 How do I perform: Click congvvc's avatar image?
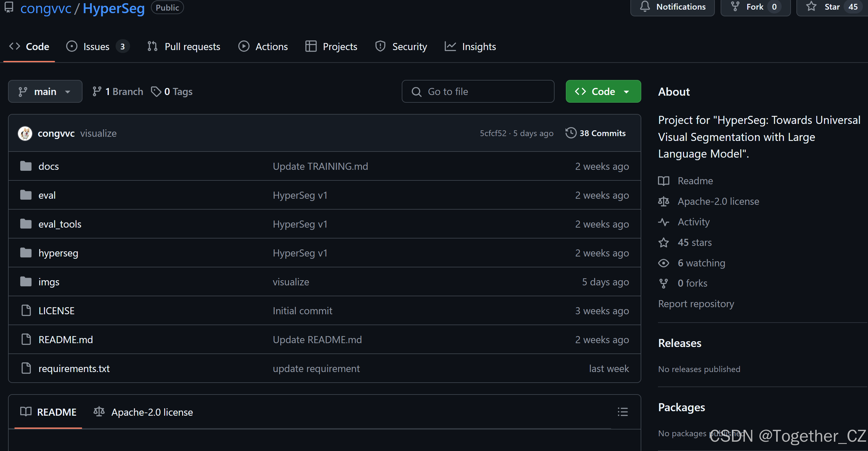coord(25,134)
